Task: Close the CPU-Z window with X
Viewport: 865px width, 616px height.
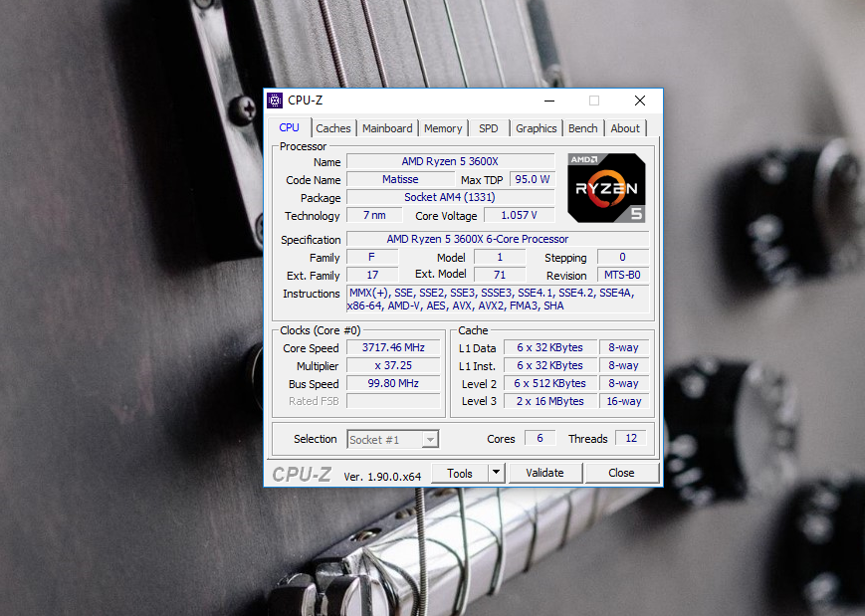Action: (640, 101)
